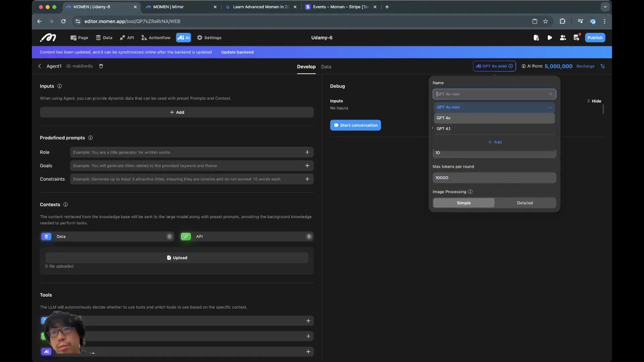Upload a knowledge file
This screenshot has width=644, height=362.
coord(177,258)
